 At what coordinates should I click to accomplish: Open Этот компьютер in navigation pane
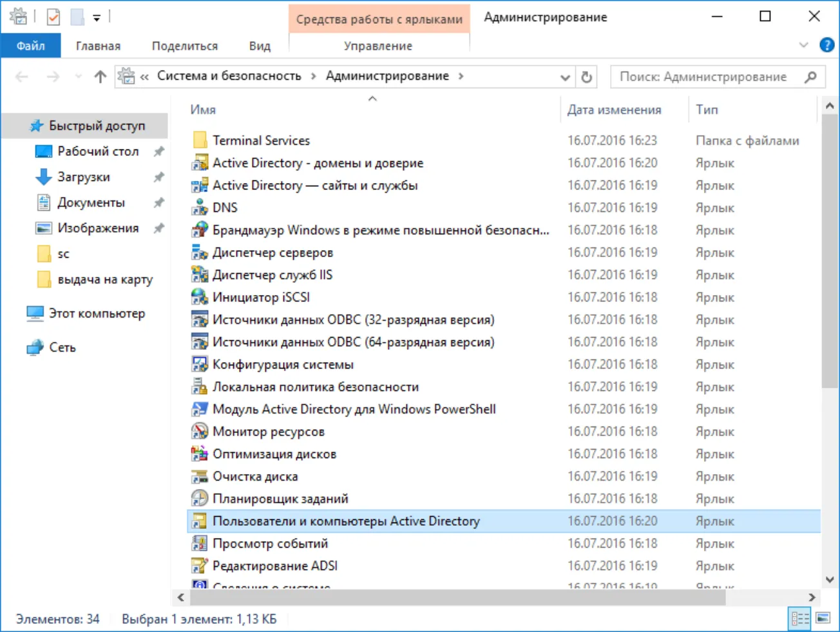(85, 313)
